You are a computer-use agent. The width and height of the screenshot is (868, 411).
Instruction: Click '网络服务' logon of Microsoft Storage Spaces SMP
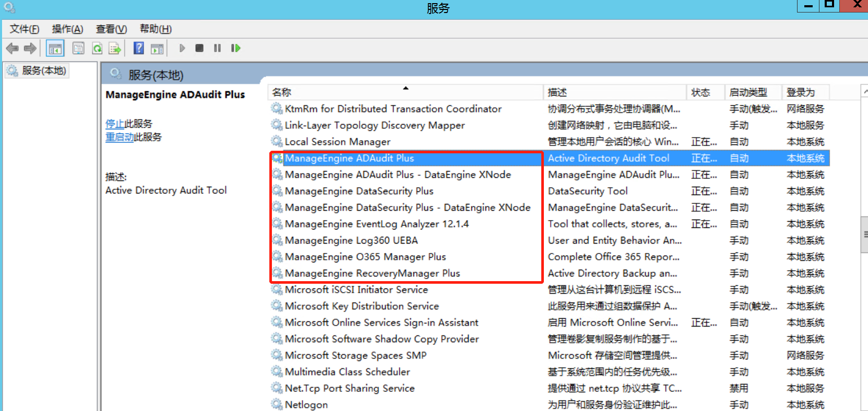(805, 355)
